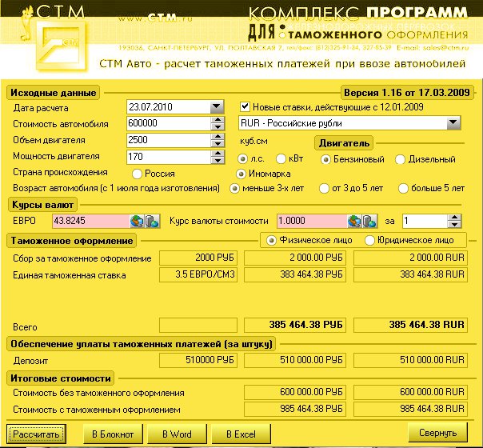Click the Стоимость автомобиля field showing 600000
483x448 pixels.
169,123
